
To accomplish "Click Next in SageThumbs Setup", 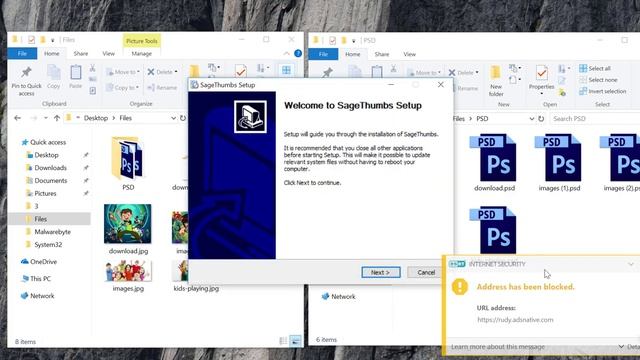I will click(381, 272).
